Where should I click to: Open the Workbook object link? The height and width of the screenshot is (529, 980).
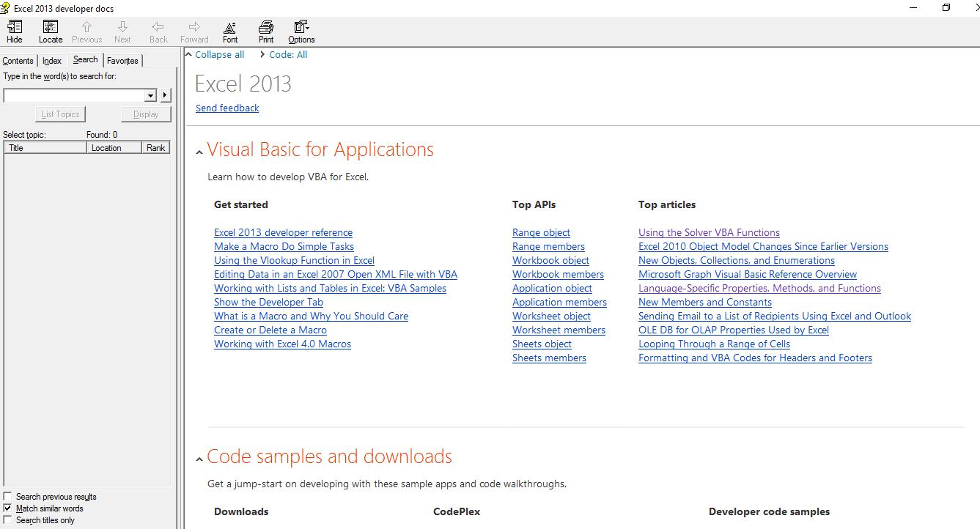[550, 261]
